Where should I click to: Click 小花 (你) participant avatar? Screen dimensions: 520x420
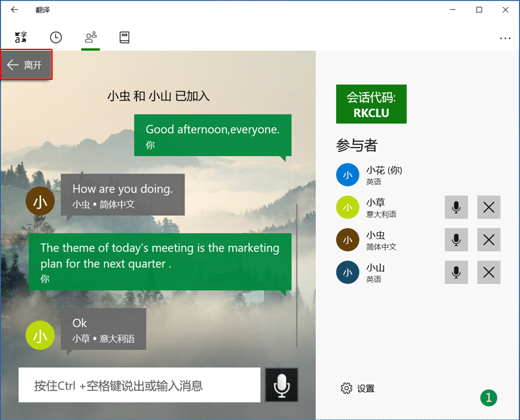348,175
